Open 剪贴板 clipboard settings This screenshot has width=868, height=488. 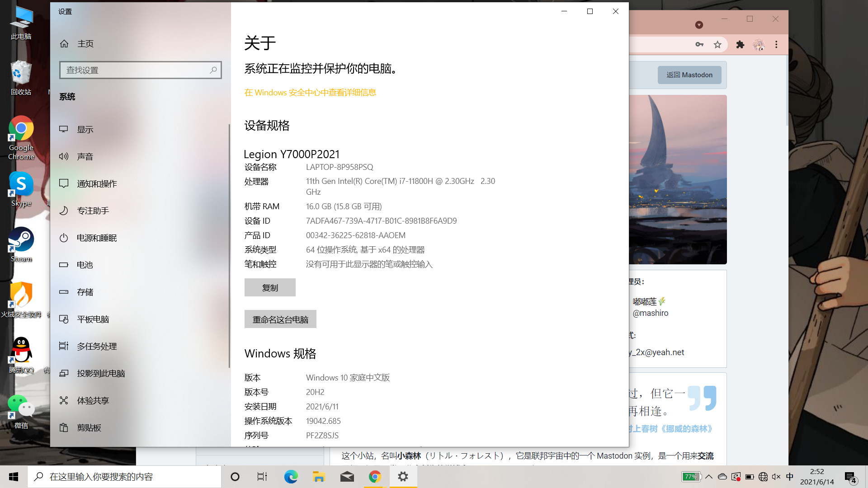pyautogui.click(x=89, y=428)
